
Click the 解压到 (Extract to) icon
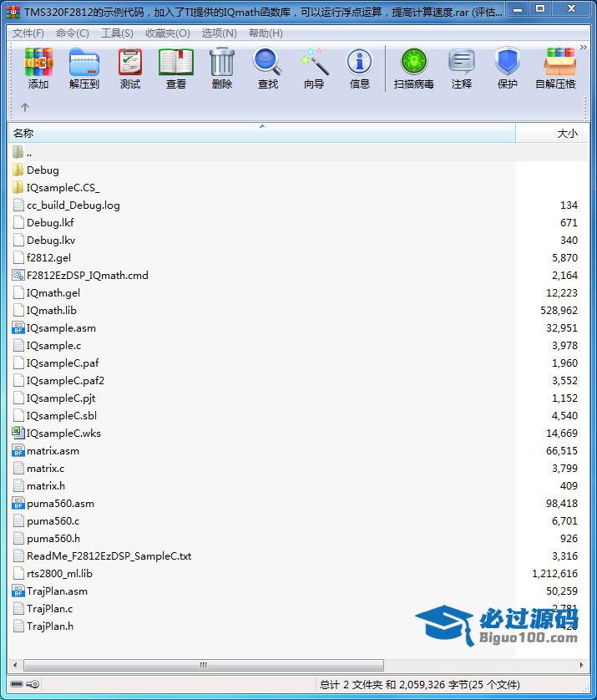[83, 62]
